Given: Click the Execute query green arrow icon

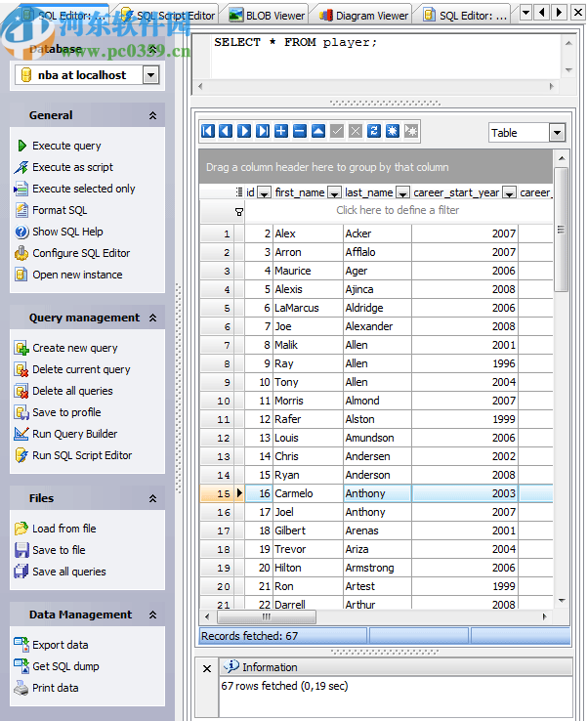Looking at the screenshot, I should (21, 146).
